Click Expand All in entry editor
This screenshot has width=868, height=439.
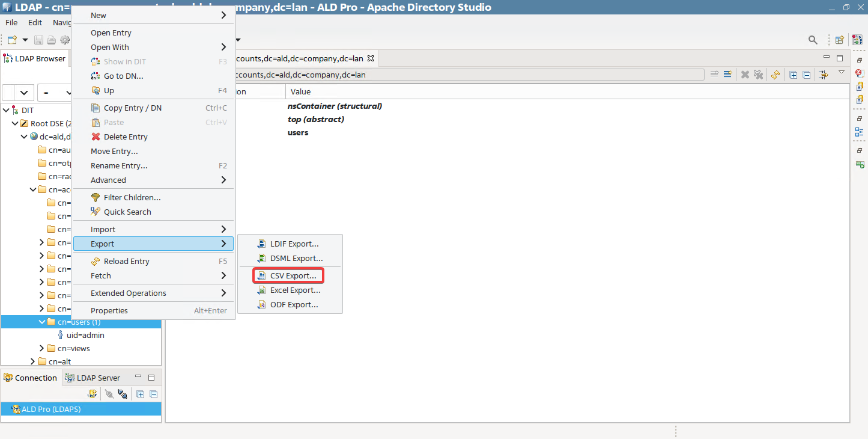(x=793, y=75)
